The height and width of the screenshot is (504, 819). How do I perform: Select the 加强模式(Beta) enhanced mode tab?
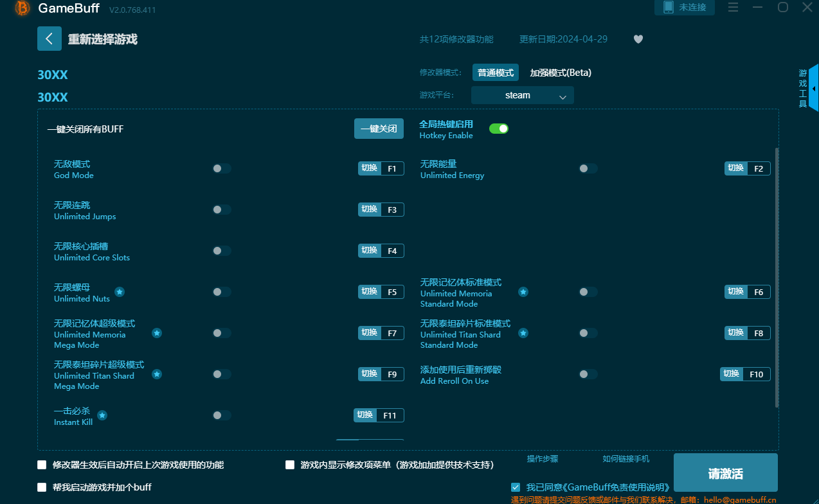561,73
